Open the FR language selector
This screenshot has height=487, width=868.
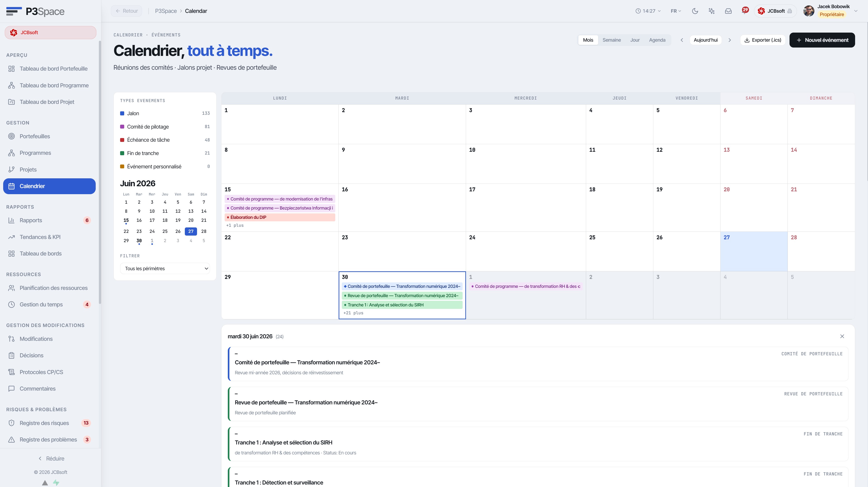pos(675,11)
